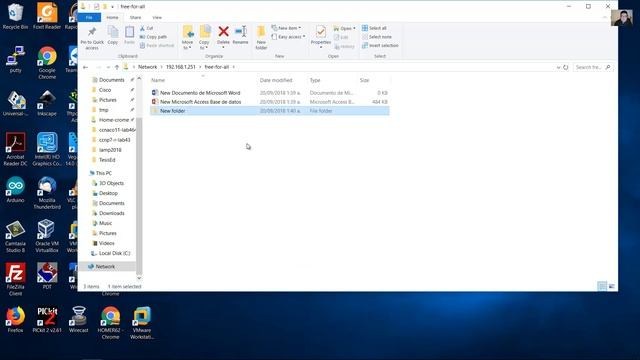The image size is (640, 360).
Task: Open Wirecast desktop shortcut
Action: click(x=78, y=320)
